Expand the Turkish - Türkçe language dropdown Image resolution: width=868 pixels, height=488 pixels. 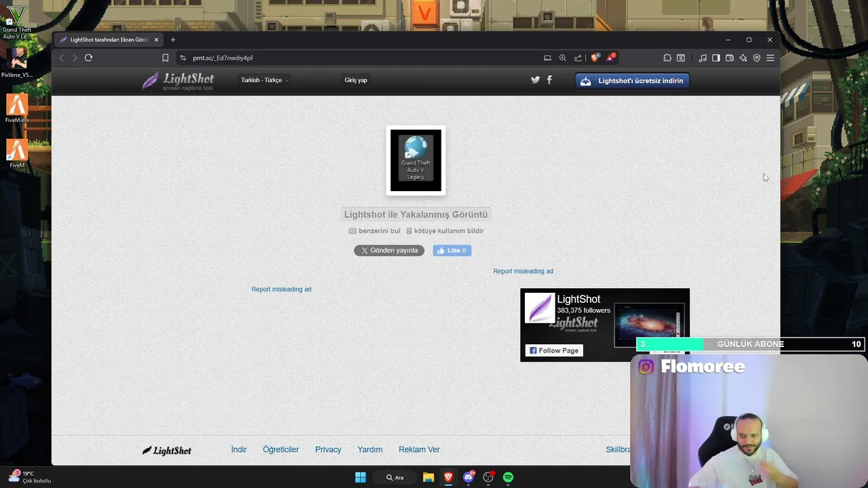click(x=264, y=81)
